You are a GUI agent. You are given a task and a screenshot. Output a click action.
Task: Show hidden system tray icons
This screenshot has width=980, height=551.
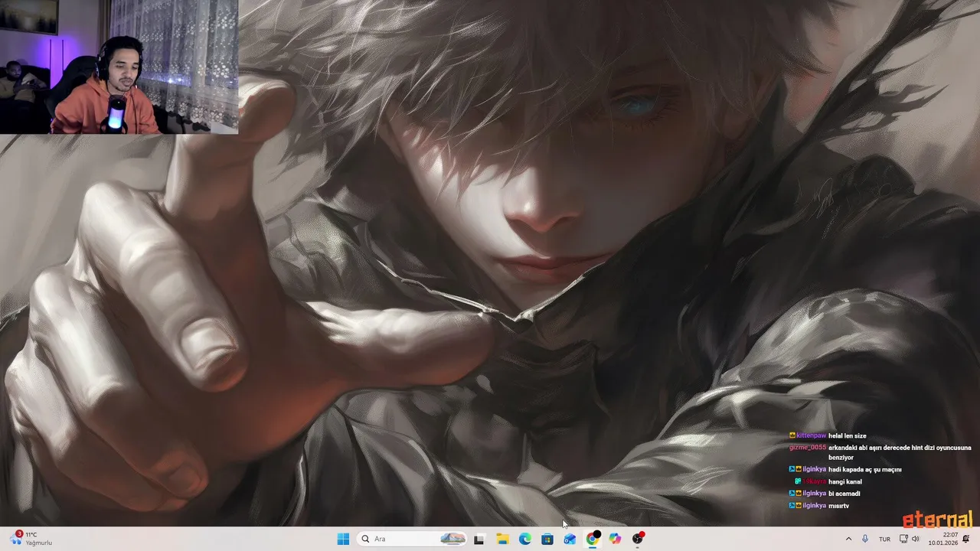848,539
